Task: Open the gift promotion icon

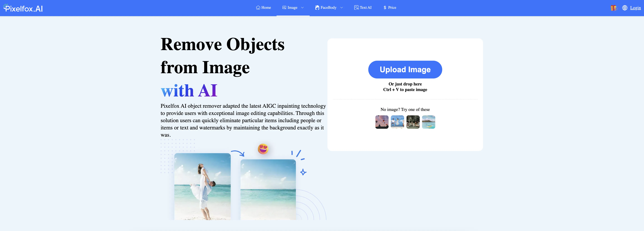Action: (614, 8)
